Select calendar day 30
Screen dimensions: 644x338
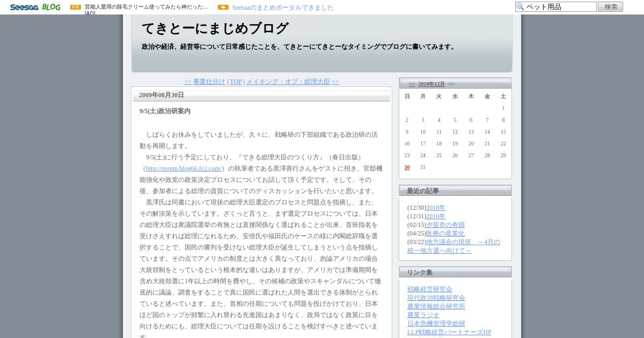(x=407, y=167)
